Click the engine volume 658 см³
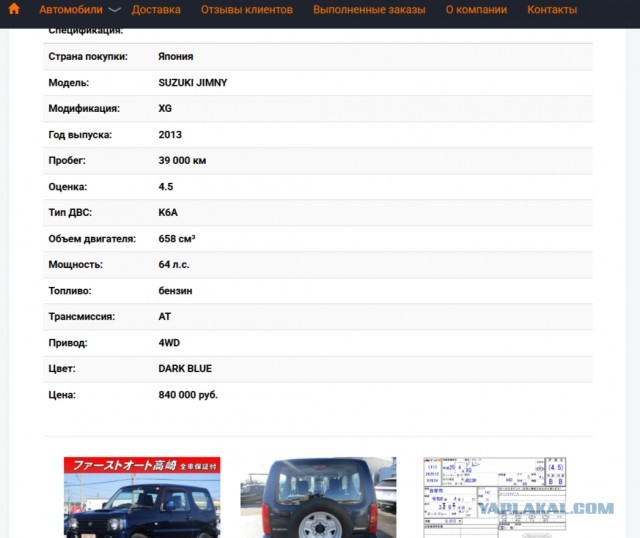Viewport: 640px width, 538px height. pyautogui.click(x=177, y=238)
